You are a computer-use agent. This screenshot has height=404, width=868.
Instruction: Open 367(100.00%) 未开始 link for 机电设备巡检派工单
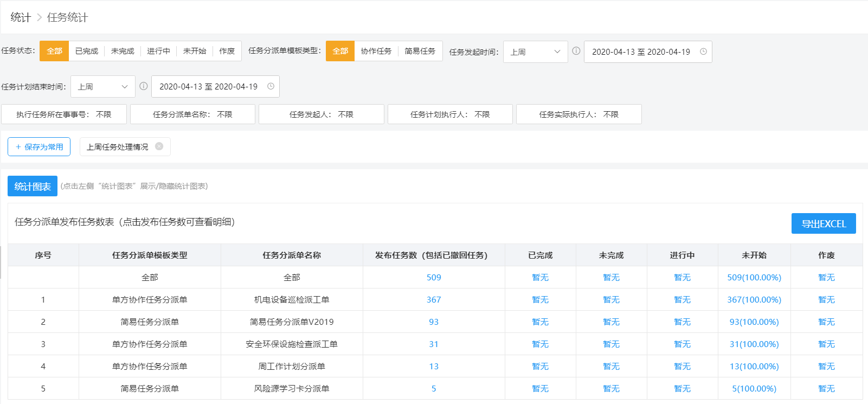(x=754, y=299)
